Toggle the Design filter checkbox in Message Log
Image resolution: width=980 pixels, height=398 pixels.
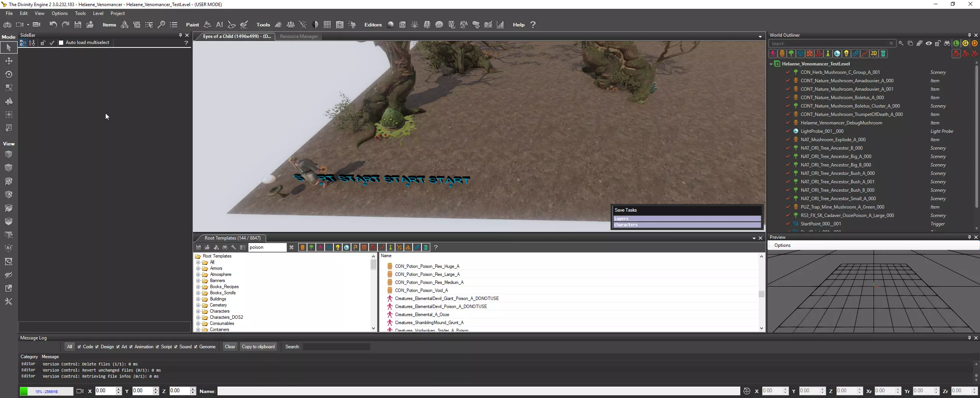click(x=97, y=347)
